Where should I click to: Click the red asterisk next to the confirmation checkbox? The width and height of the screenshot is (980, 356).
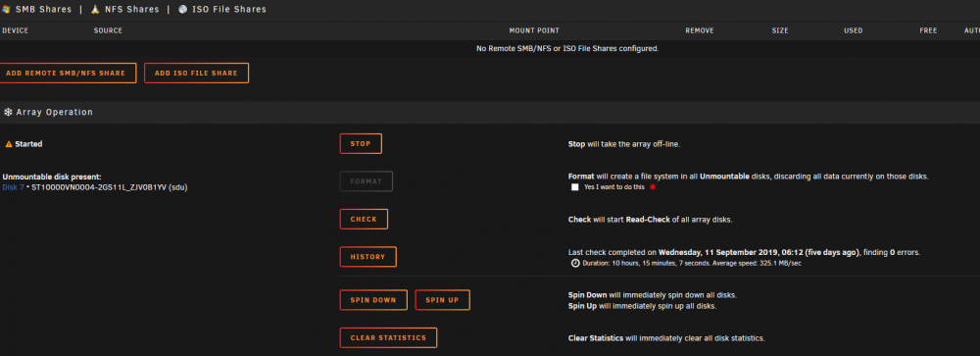[x=653, y=187]
